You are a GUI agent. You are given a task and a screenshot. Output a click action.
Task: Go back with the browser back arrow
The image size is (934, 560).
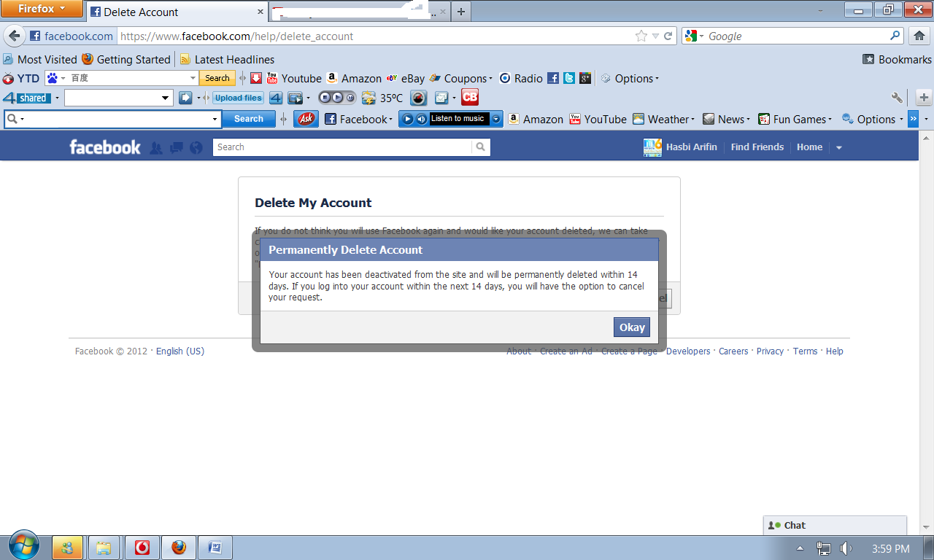point(15,36)
